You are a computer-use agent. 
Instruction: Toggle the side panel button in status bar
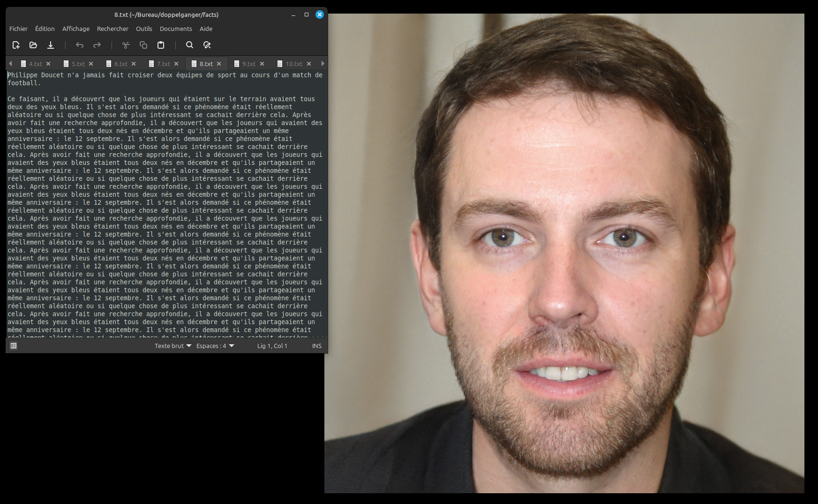tap(14, 346)
